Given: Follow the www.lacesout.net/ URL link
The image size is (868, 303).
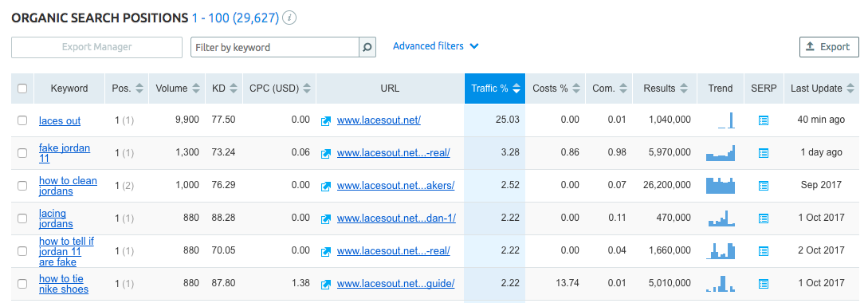Looking at the screenshot, I should (379, 120).
